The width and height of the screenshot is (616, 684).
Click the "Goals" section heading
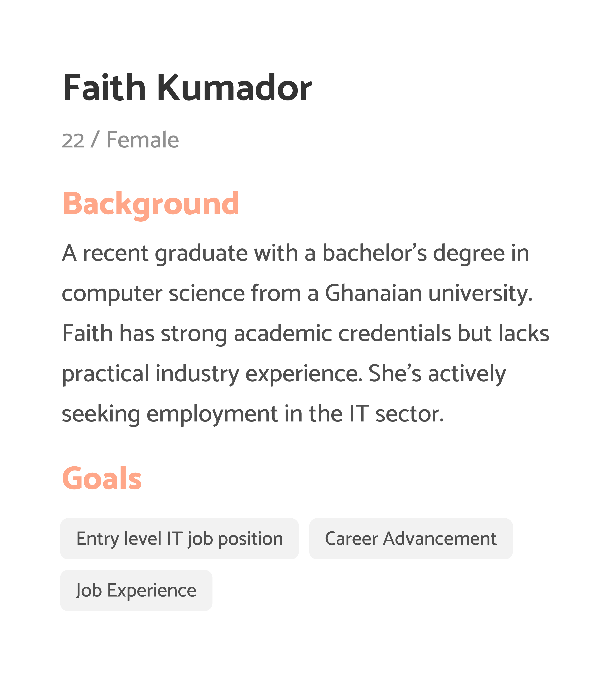(x=102, y=478)
